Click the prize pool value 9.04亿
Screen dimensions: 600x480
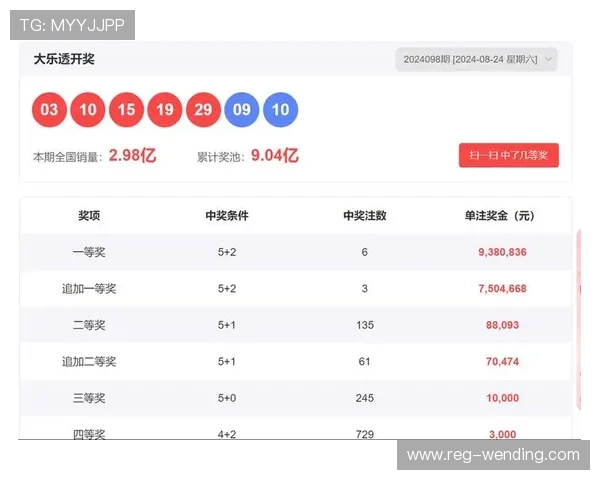[x=275, y=155]
